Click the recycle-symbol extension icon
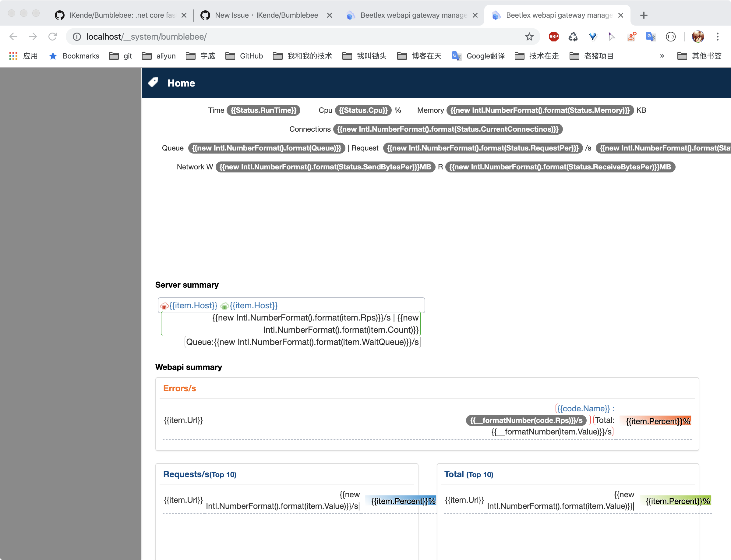This screenshot has width=731, height=560. click(574, 37)
